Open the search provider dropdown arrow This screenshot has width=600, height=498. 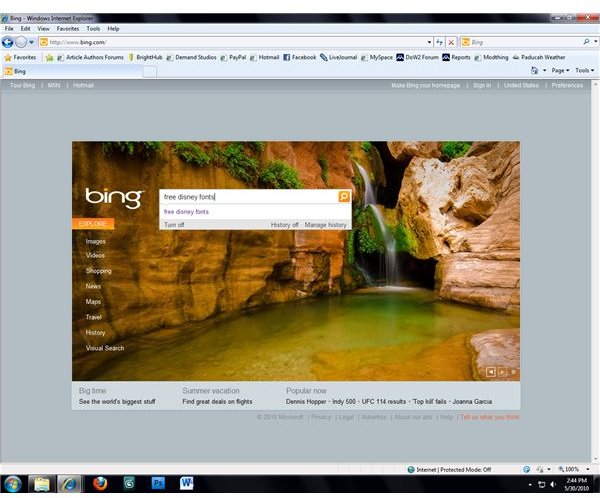point(595,42)
